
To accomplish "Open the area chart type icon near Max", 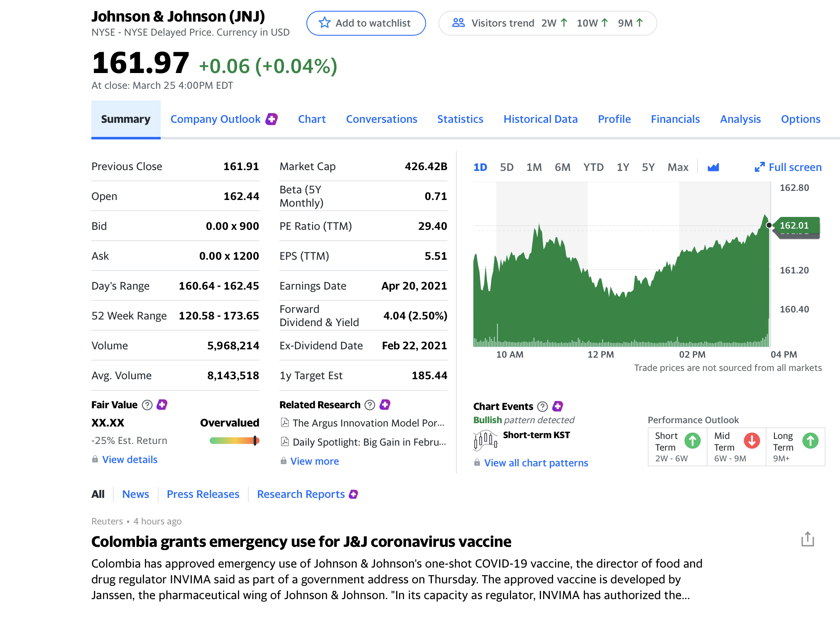I will pos(714,167).
